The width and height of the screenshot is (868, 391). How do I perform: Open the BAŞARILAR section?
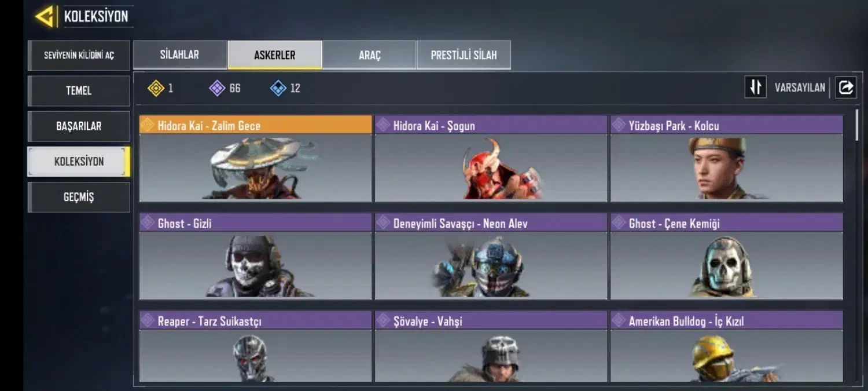[x=79, y=126]
